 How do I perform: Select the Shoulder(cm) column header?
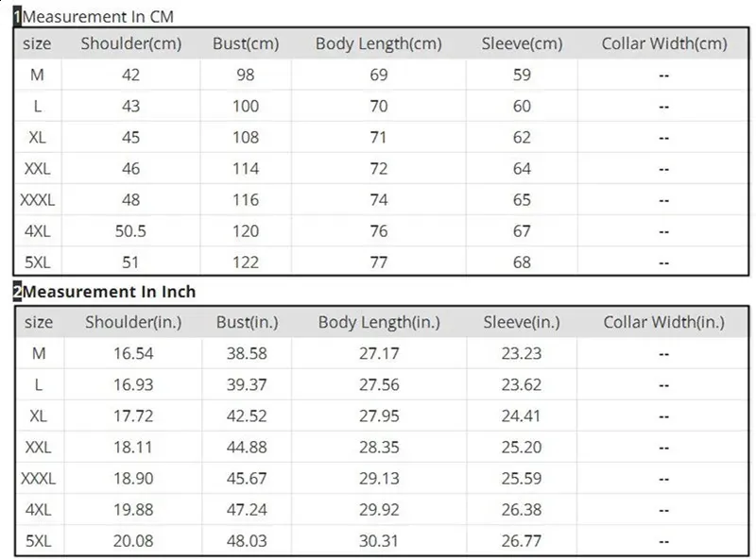(x=131, y=43)
